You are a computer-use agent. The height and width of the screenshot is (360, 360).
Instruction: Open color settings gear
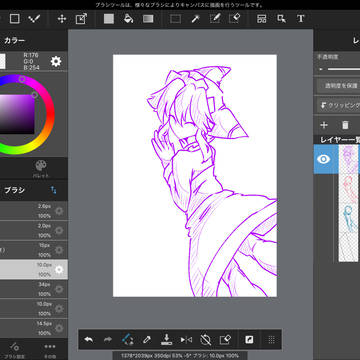tap(56, 61)
